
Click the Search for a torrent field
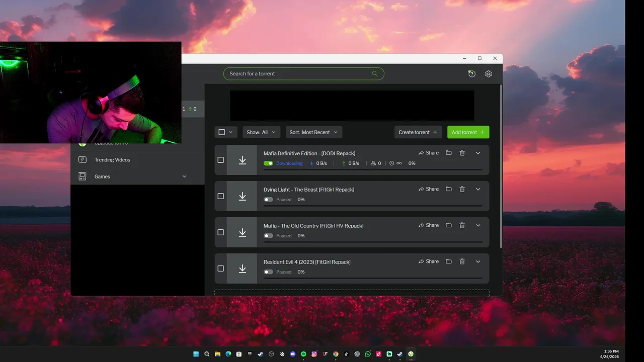pyautogui.click(x=304, y=73)
